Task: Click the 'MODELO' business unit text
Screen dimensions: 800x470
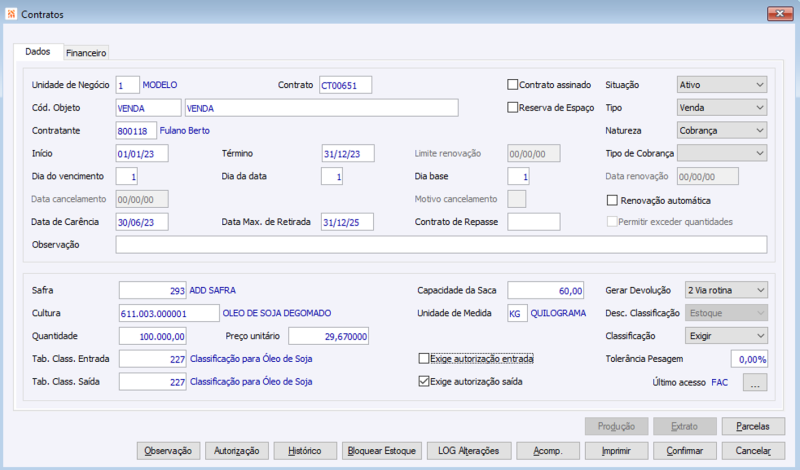Action: [160, 85]
